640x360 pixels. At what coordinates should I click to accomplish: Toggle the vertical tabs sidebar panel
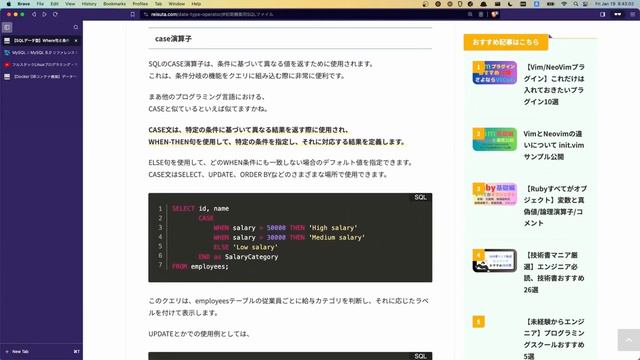pyautogui.click(x=7, y=27)
